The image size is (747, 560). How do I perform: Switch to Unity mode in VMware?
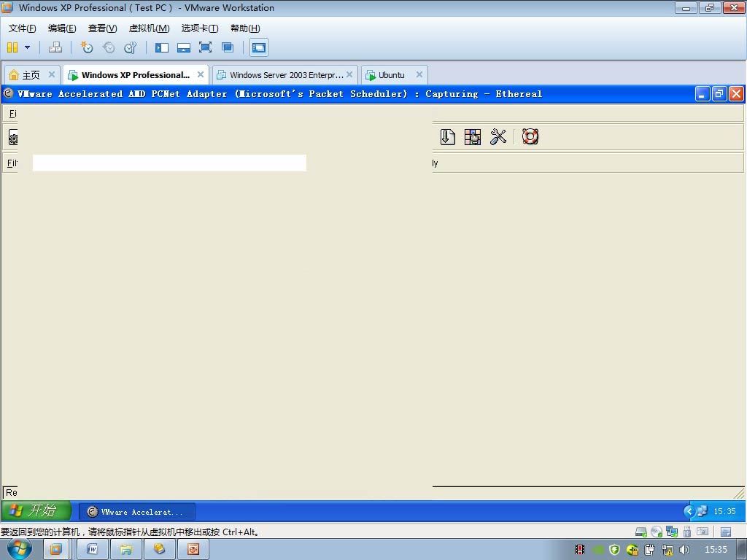228,47
